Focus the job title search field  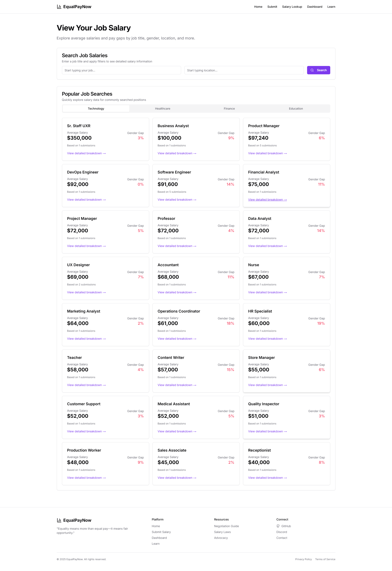pos(121,70)
